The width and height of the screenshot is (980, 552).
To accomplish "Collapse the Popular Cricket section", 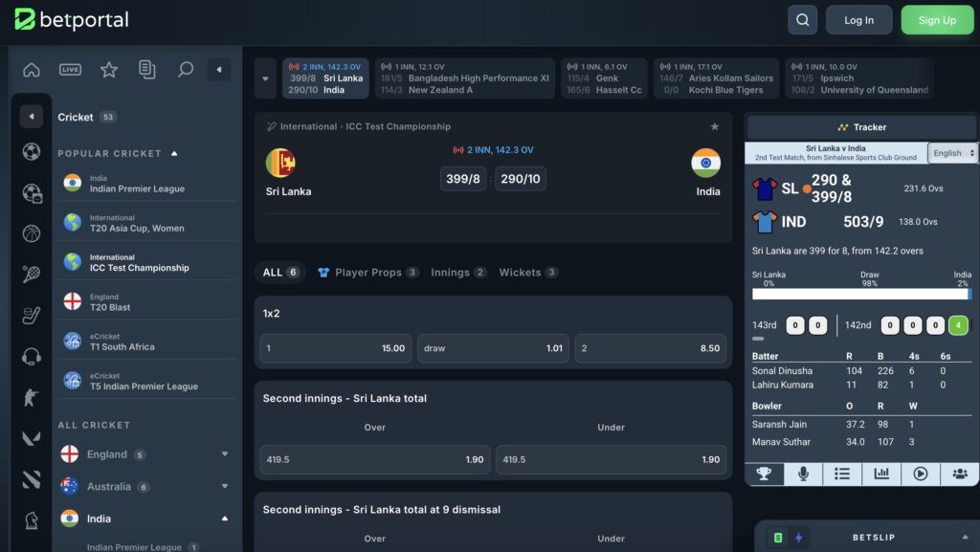I will click(x=174, y=154).
